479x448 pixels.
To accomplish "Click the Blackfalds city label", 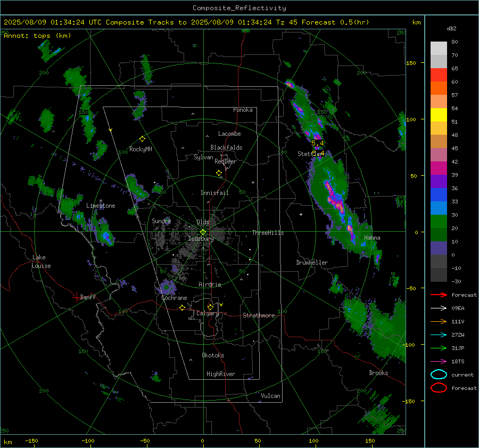I will click(226, 148).
